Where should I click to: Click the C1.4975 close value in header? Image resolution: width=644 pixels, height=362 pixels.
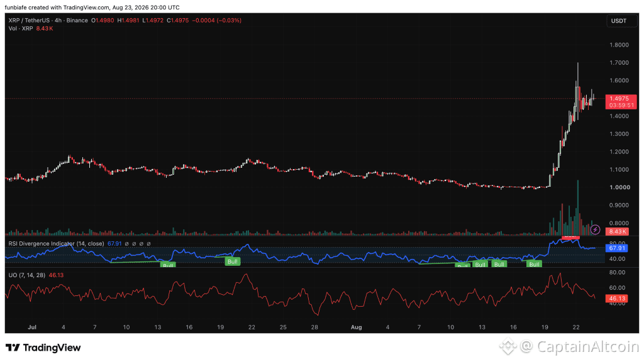click(x=177, y=20)
